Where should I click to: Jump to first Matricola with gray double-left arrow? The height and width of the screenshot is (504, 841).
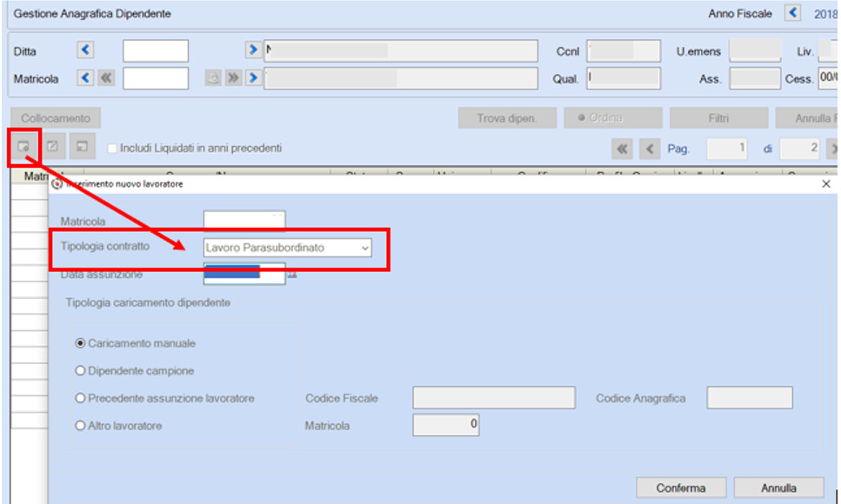click(106, 78)
